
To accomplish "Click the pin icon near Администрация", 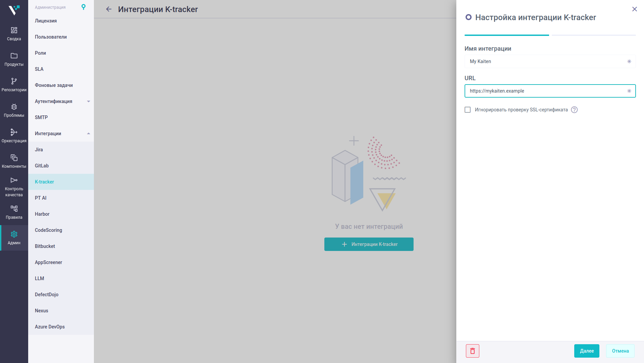I will click(x=84, y=7).
